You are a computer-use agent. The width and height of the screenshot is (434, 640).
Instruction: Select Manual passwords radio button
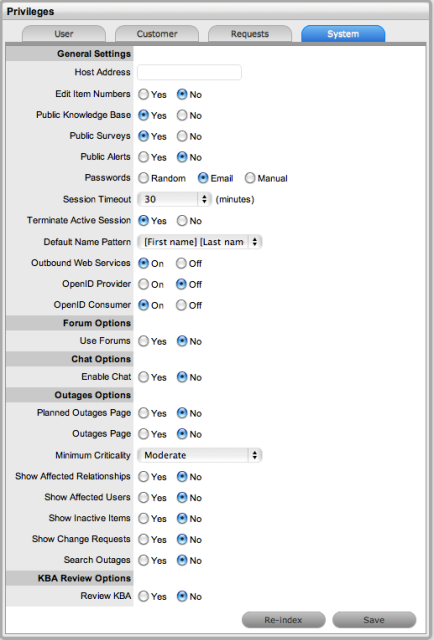click(250, 178)
